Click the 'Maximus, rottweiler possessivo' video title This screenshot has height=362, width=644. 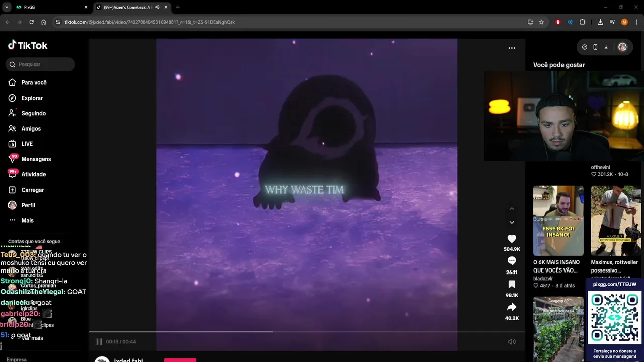614,266
